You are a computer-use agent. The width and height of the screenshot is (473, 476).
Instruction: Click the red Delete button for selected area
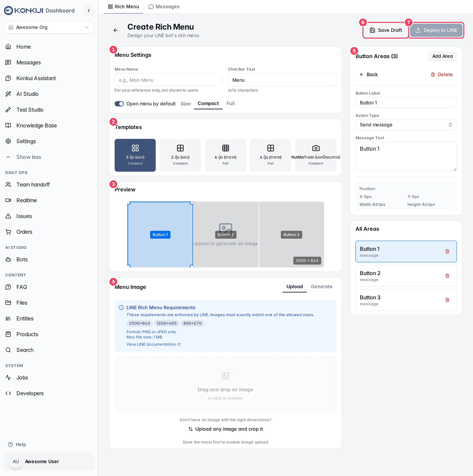tap(441, 75)
